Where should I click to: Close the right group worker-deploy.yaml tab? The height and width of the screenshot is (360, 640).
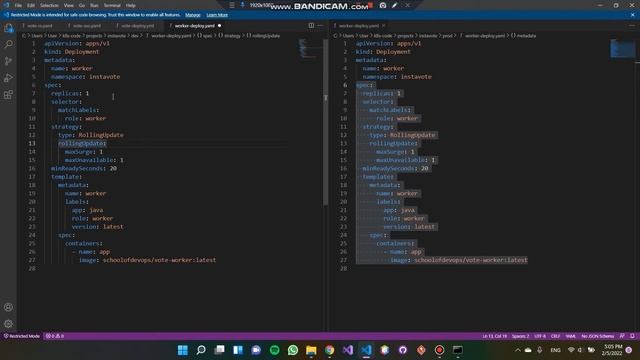point(384,26)
